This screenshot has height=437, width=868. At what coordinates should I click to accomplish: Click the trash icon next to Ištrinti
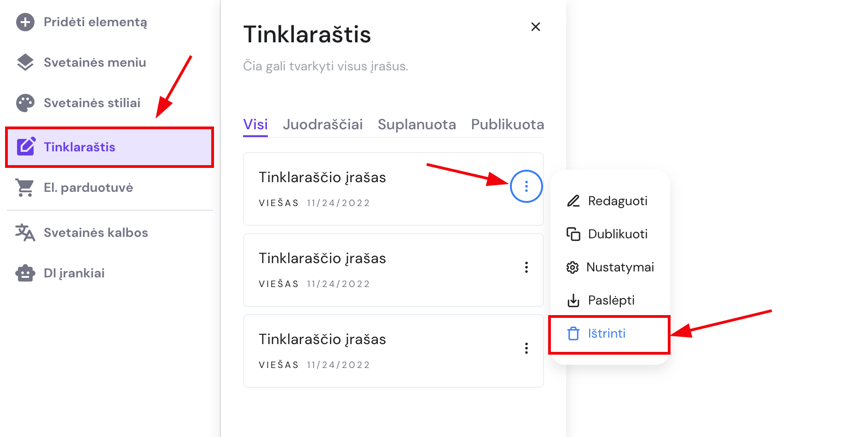[573, 333]
